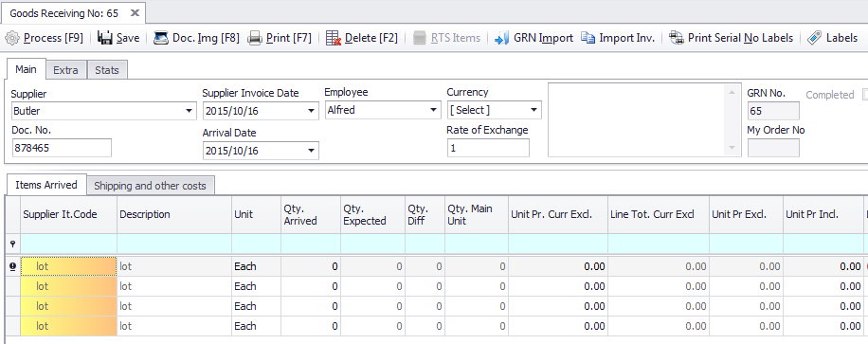
Task: Click the Supplier It.Code filter cell
Action: [x=68, y=244]
